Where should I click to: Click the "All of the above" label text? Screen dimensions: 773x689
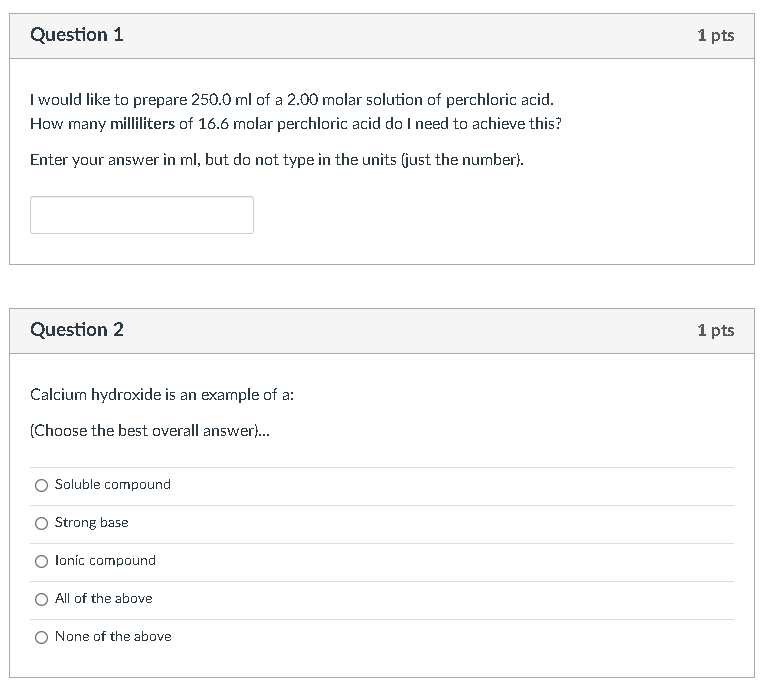pyautogui.click(x=103, y=599)
